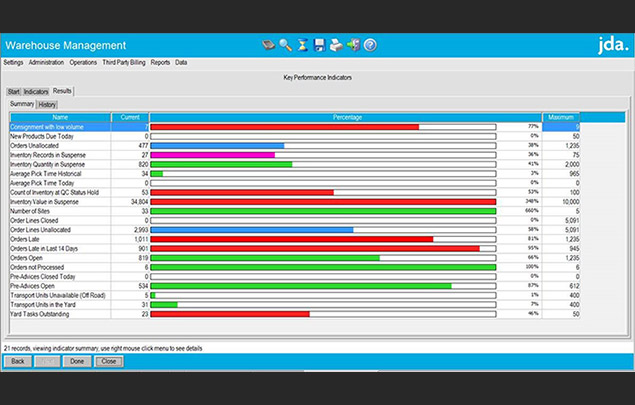This screenshot has height=405, width=635.
Task: Switch to the History sub-tab
Action: click(47, 104)
